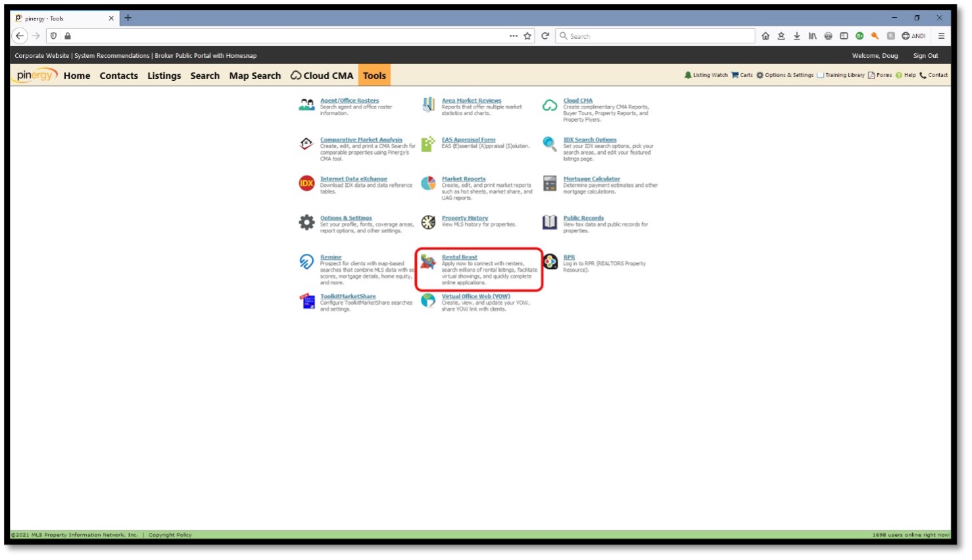This screenshot has width=972, height=560.
Task: Click the Cloud CMA cloud icon
Action: coord(550,104)
